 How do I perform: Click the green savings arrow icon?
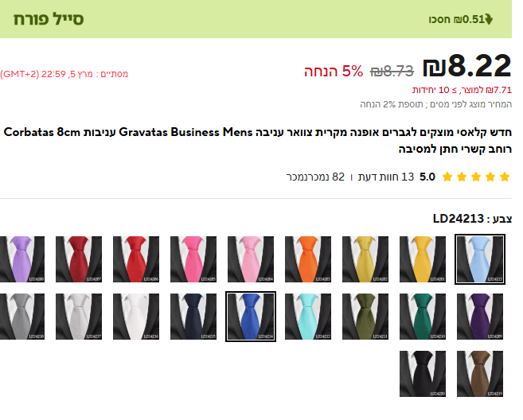pyautogui.click(x=489, y=19)
